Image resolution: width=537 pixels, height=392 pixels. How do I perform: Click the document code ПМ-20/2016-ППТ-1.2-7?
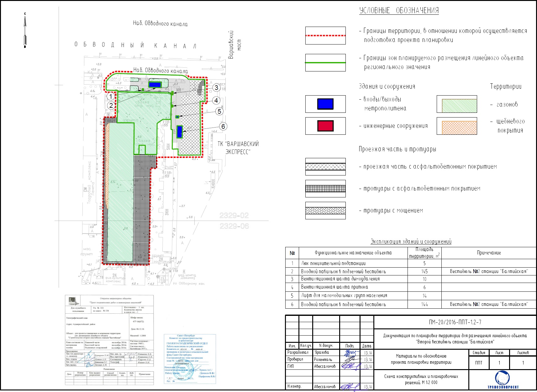pos(455,322)
